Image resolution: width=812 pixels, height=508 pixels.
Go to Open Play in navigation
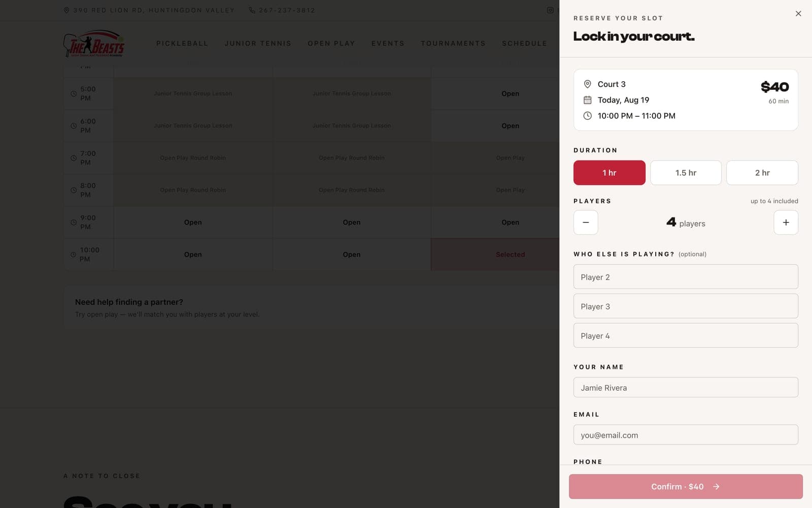[x=331, y=43]
